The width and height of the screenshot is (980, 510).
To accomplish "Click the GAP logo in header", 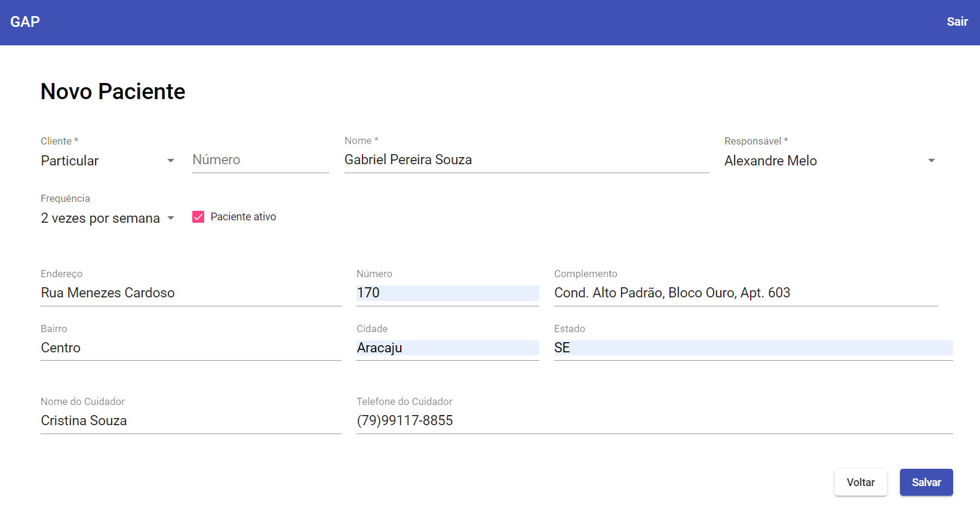I will pyautogui.click(x=25, y=22).
